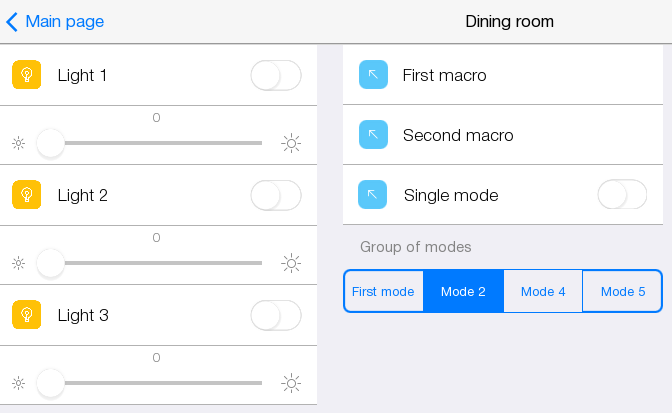
Task: Click the Light 1 maximum brightness sun icon
Action: (x=291, y=143)
